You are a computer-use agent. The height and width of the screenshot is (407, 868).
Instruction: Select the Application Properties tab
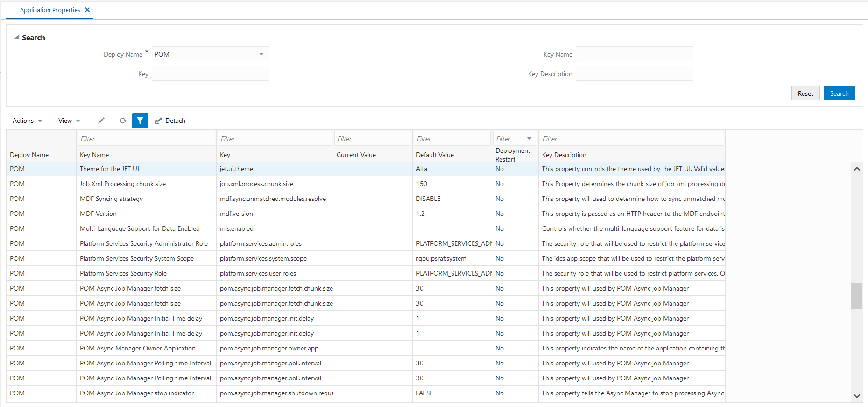[x=50, y=10]
